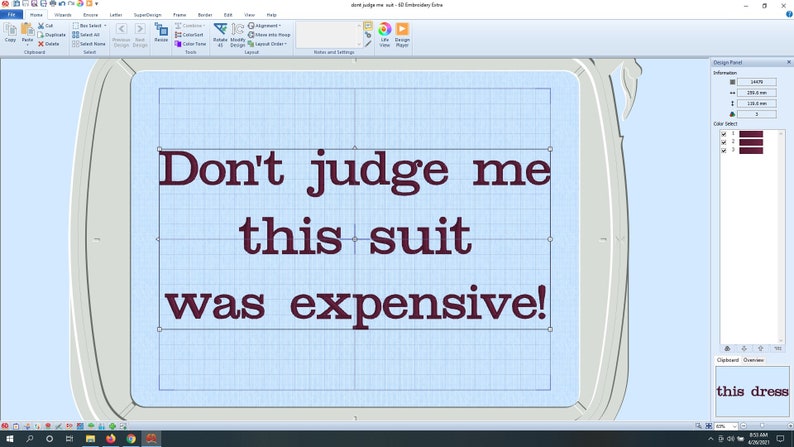Click Move into Hoop
Viewport: 794px width, 447px height.
(x=269, y=34)
